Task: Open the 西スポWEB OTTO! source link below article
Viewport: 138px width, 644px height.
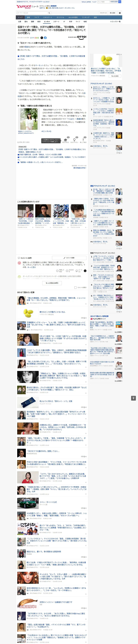Action: point(80,168)
